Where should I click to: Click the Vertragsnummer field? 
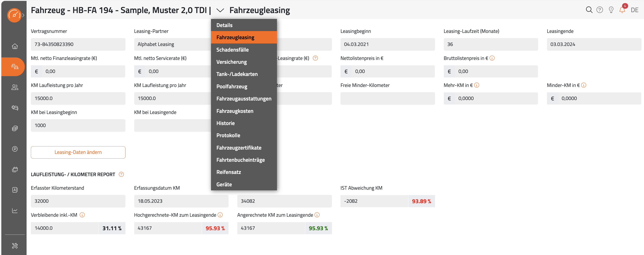pyautogui.click(x=78, y=44)
